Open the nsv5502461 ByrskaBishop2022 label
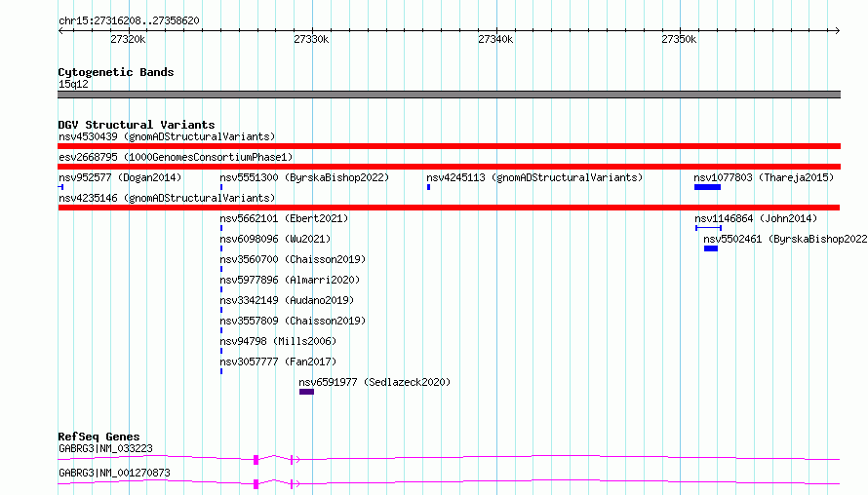Screen dimensions: 868x495 tap(785, 239)
